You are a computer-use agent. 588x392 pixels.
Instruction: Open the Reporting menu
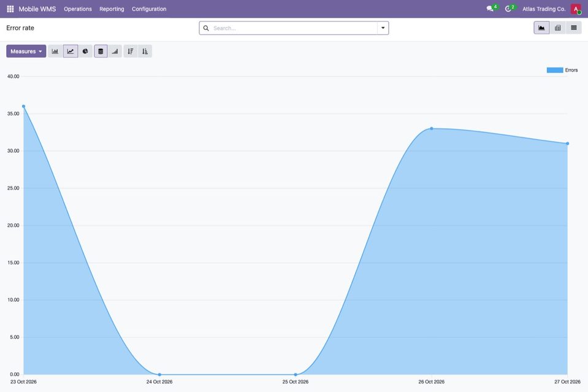(112, 9)
